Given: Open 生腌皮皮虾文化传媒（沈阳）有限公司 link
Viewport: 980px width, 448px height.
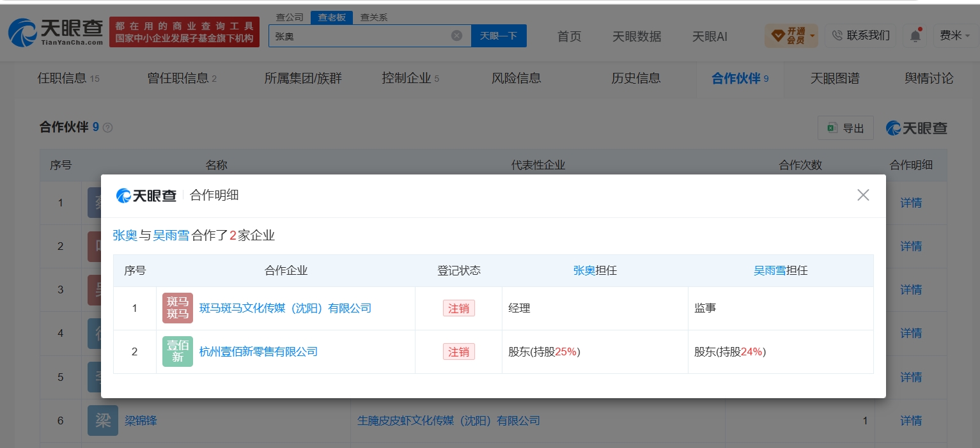Looking at the screenshot, I should [449, 421].
